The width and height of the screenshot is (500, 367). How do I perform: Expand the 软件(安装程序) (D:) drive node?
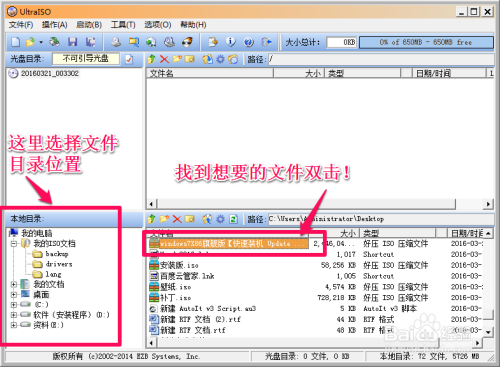click(x=14, y=315)
